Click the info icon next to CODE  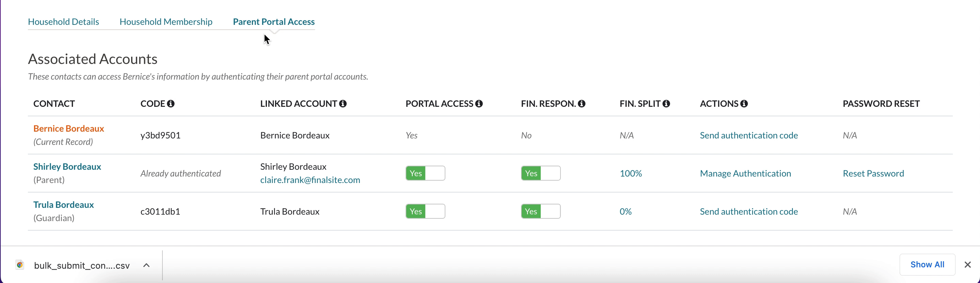click(171, 104)
